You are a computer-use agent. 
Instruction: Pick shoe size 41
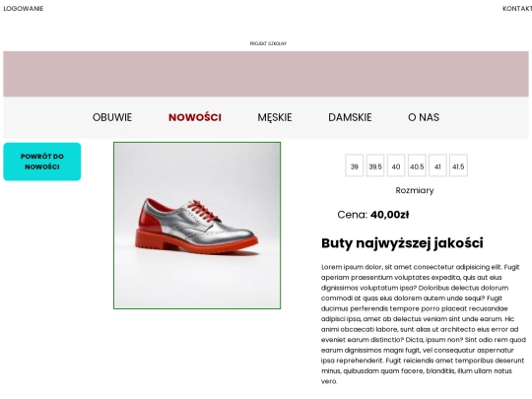coord(437,166)
